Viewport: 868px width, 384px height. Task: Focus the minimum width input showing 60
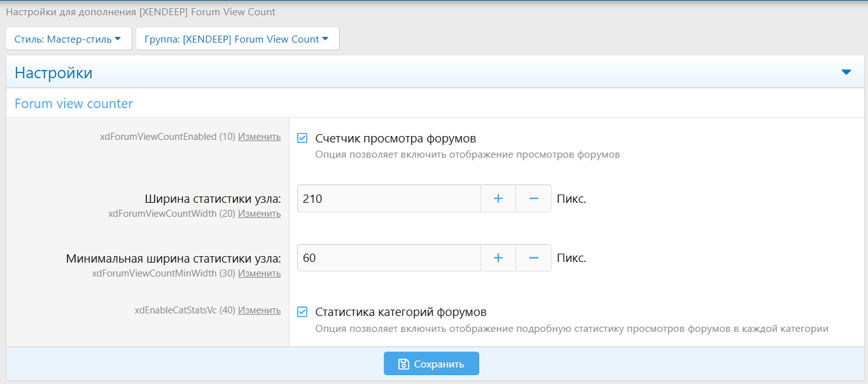click(x=388, y=258)
